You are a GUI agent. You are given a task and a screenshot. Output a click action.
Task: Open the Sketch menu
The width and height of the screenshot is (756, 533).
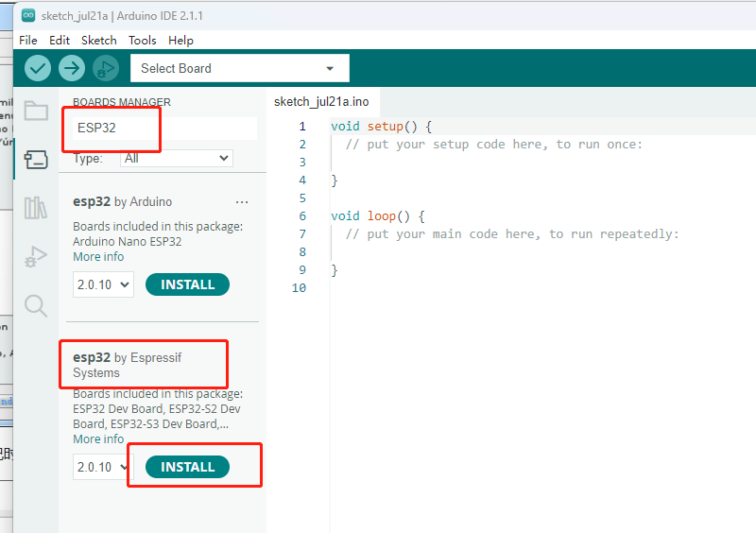point(99,41)
